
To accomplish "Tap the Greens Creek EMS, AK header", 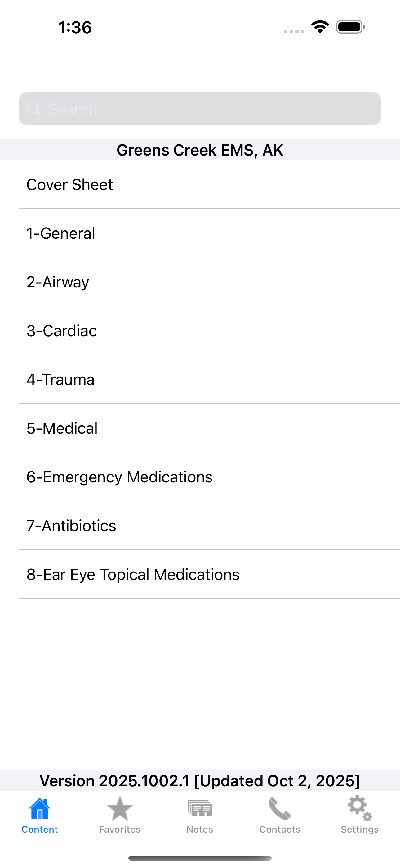I will [200, 150].
